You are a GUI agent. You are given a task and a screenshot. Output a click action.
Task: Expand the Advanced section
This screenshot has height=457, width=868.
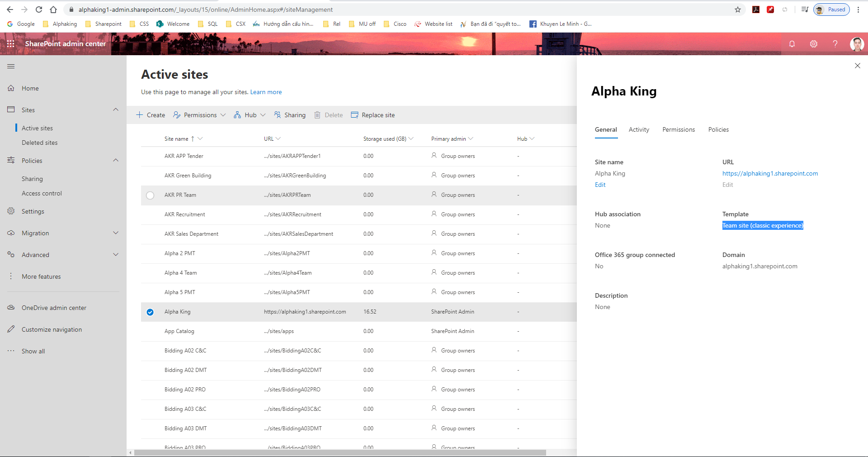116,254
